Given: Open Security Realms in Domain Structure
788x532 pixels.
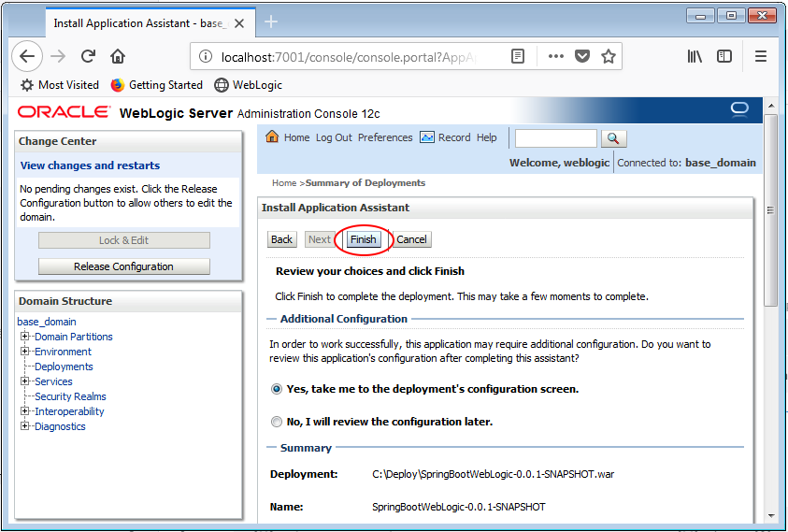Looking at the screenshot, I should (x=70, y=396).
